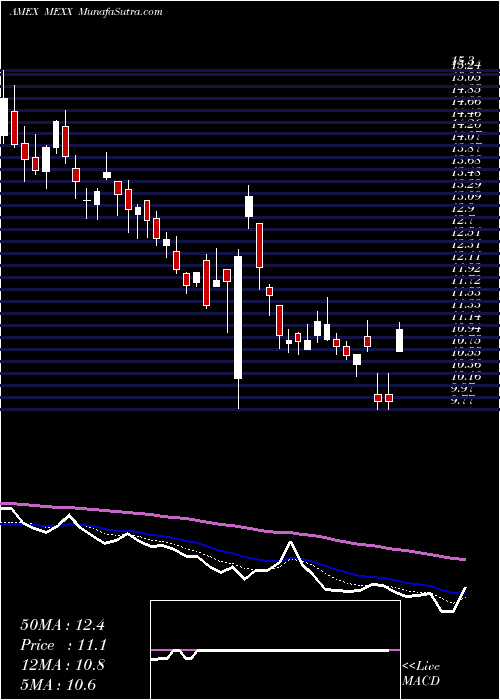Click the 'Price : 11.1' readout
The width and height of the screenshot is (500, 700).
[x=62, y=645]
